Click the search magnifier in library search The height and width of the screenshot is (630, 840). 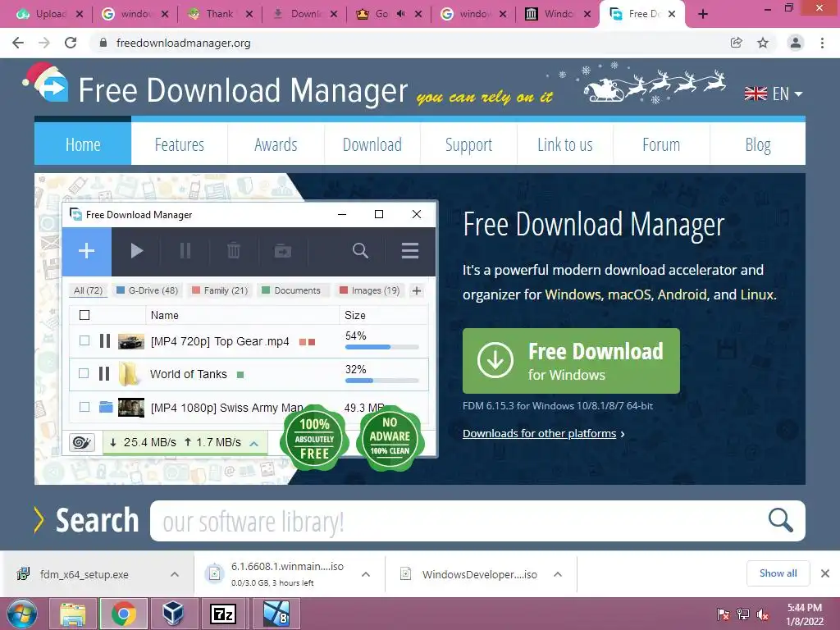pyautogui.click(x=780, y=520)
